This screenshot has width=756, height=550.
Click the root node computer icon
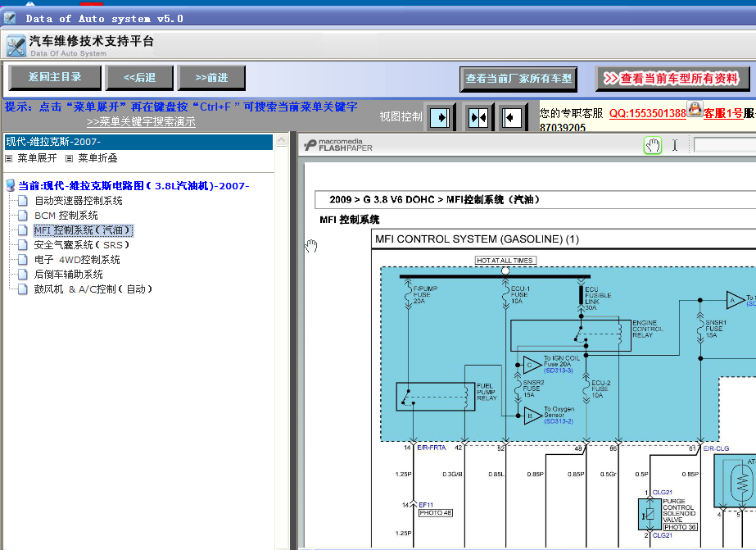[x=10, y=185]
